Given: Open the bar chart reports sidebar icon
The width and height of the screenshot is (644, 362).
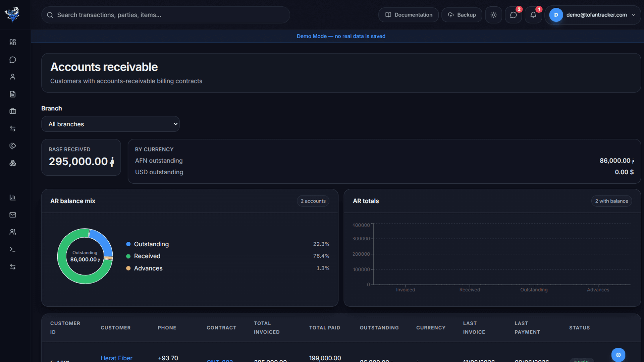Looking at the screenshot, I should [13, 197].
